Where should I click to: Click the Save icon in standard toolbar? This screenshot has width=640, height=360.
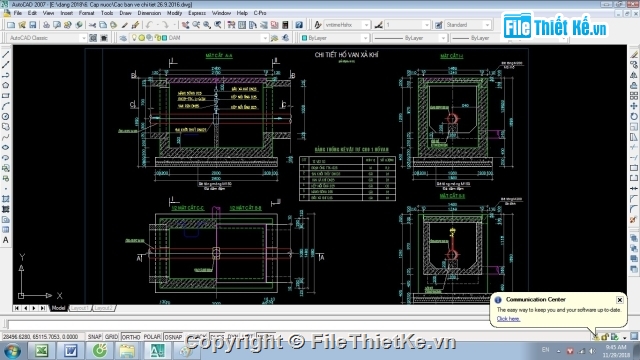[33, 25]
